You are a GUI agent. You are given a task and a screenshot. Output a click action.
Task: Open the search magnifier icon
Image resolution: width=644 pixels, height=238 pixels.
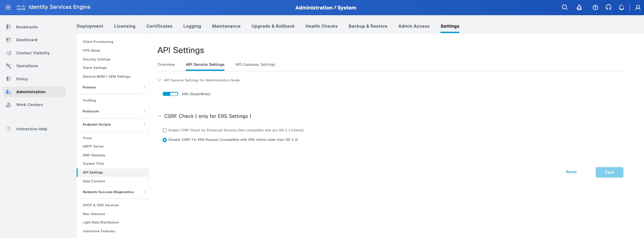565,7
